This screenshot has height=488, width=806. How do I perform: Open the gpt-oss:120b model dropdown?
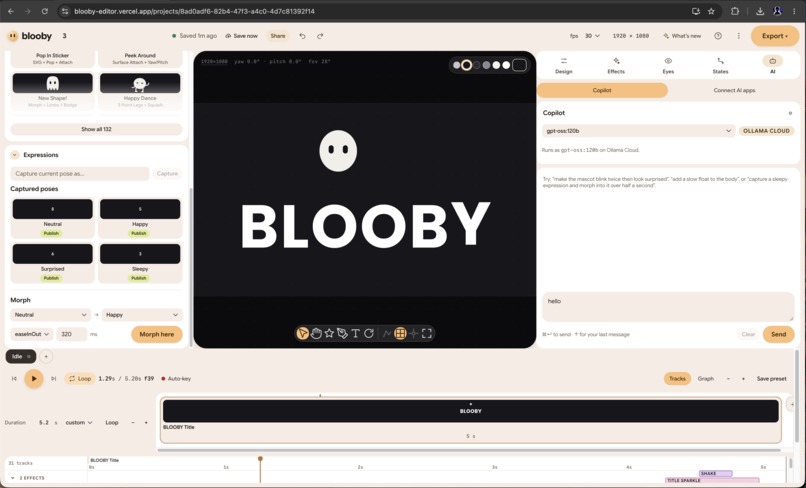638,131
